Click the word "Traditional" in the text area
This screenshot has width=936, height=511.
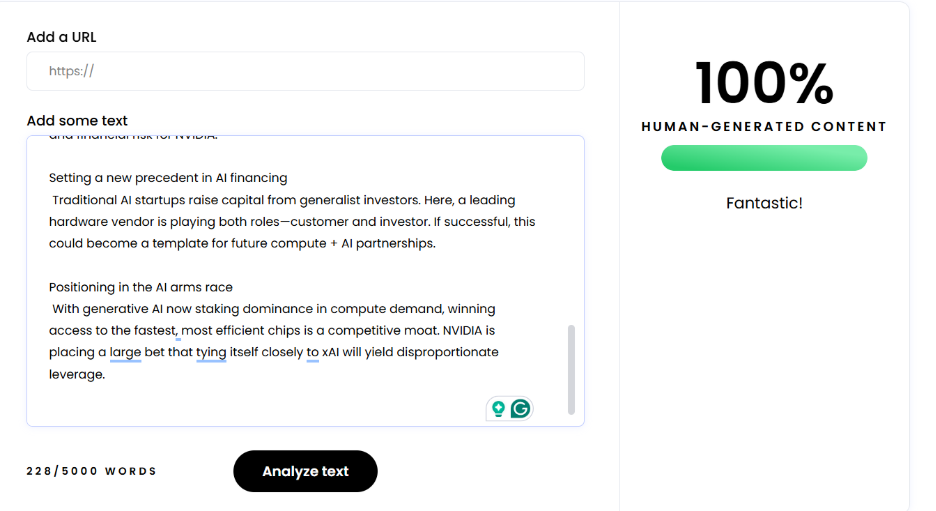tap(89, 200)
